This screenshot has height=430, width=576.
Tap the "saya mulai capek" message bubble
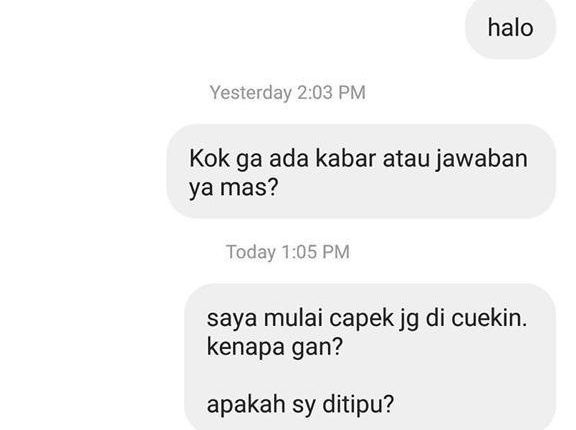(x=370, y=357)
